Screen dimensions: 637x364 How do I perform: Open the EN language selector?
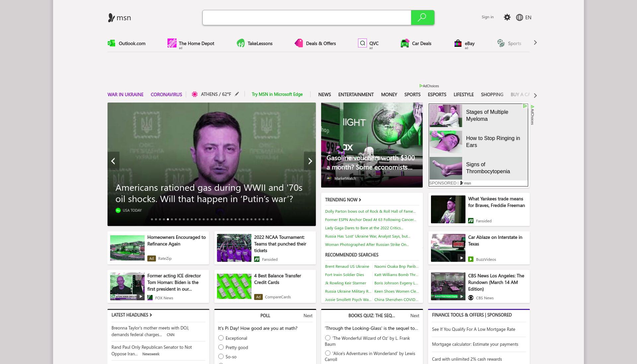528,18
